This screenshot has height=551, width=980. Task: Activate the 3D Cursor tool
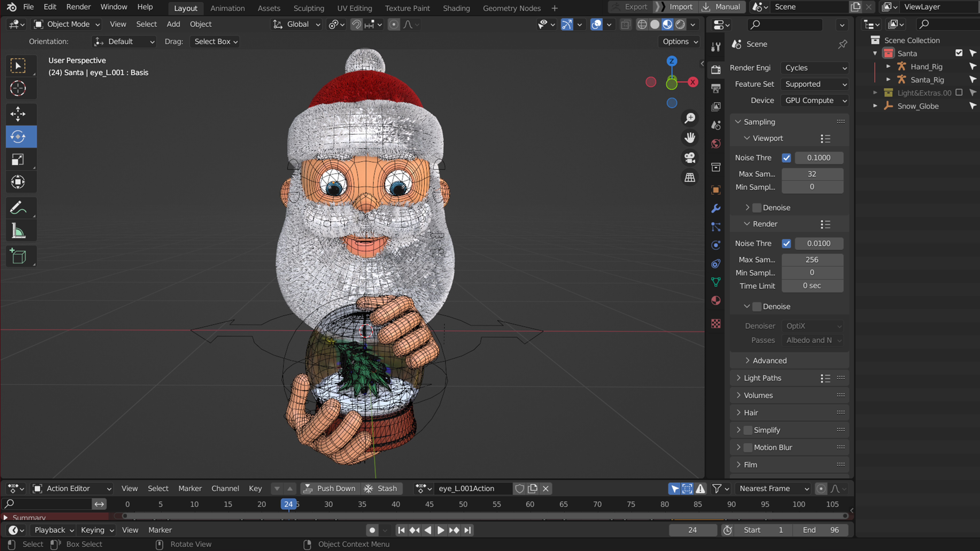point(18,88)
